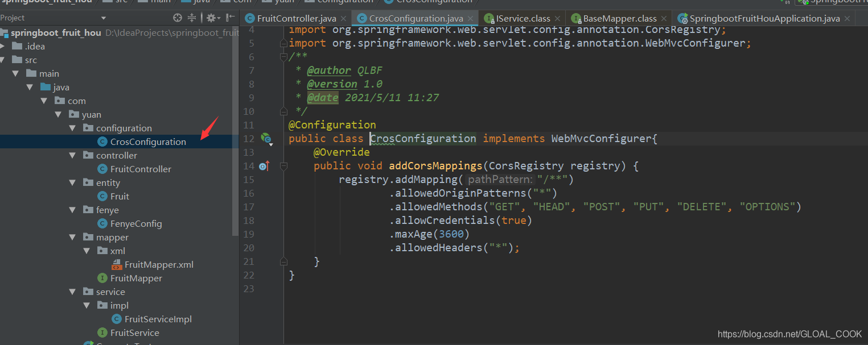Select the FruitMapper.xml file
868x345 pixels.
[159, 264]
